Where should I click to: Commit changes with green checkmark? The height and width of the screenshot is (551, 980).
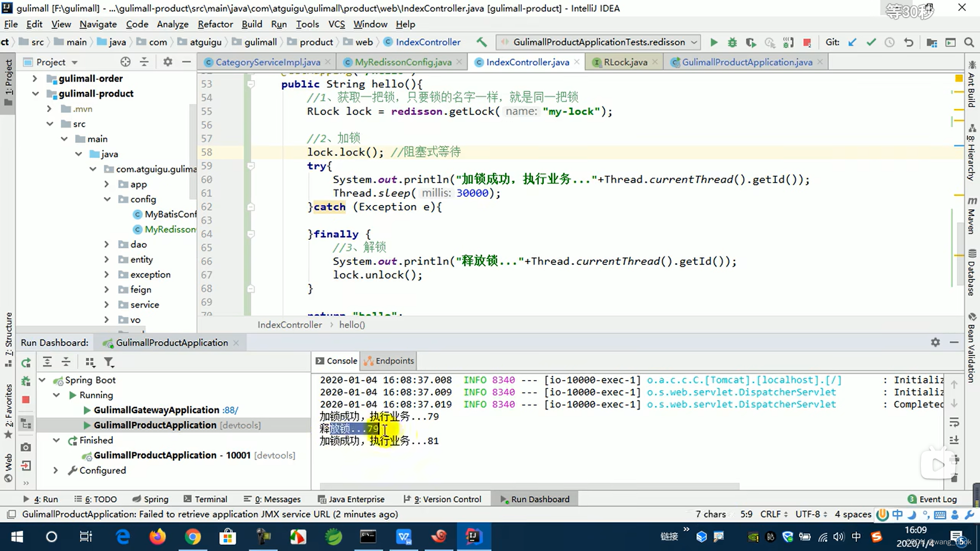871,42
